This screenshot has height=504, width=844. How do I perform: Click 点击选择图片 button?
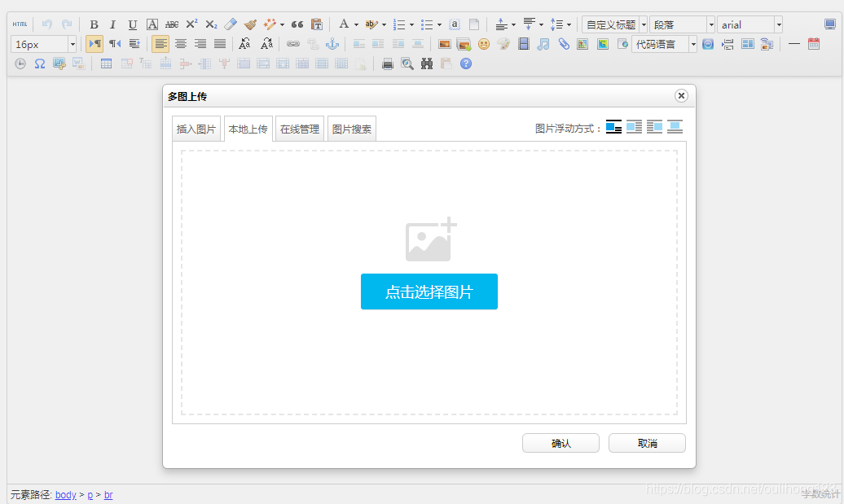click(429, 291)
